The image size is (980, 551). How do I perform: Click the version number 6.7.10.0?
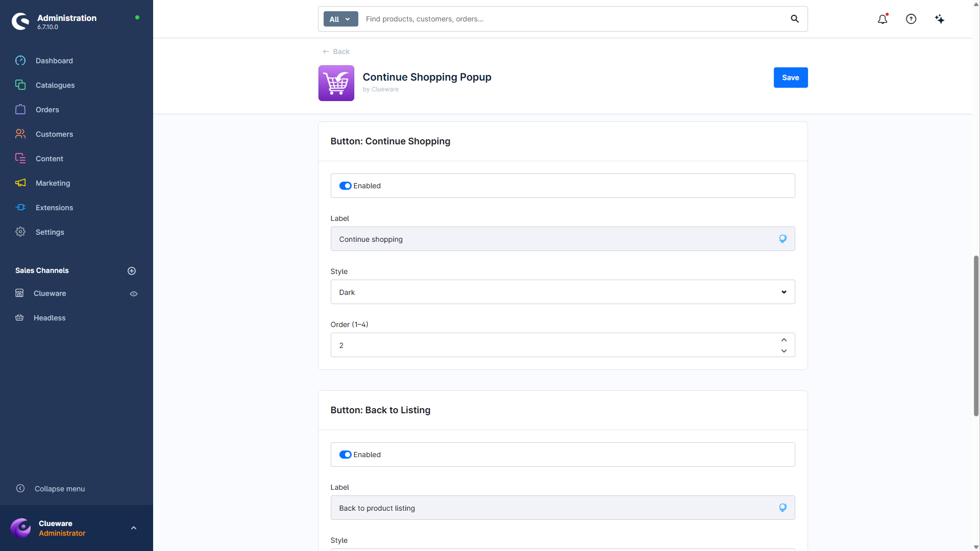tap(47, 27)
